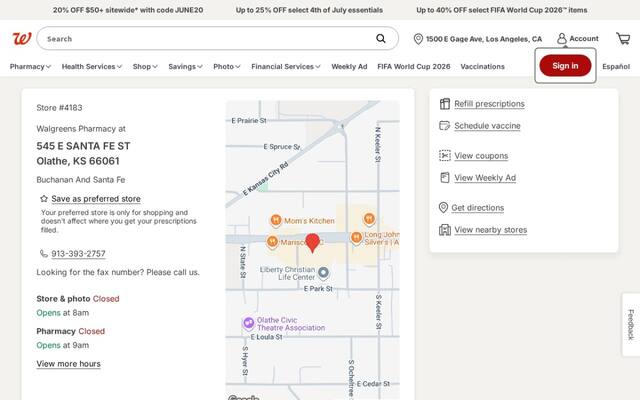Open the shopping cart icon
The image size is (640, 400).
click(x=623, y=38)
